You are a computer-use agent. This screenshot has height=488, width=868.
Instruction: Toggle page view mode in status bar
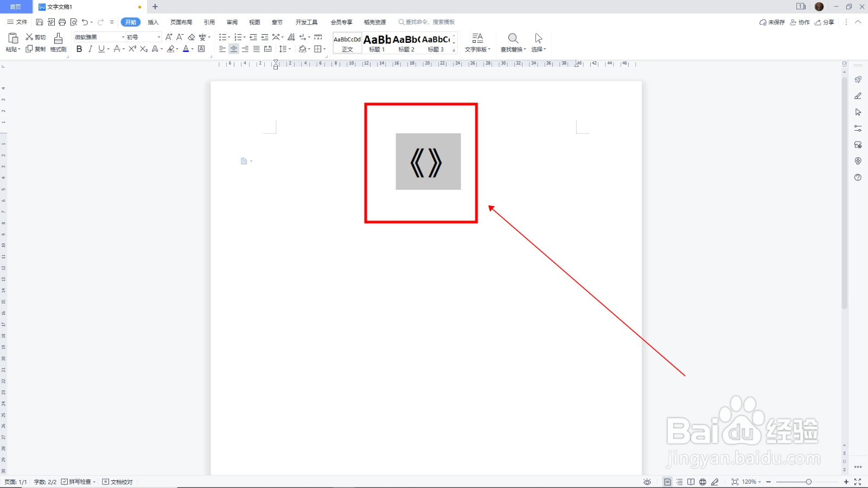click(x=667, y=481)
